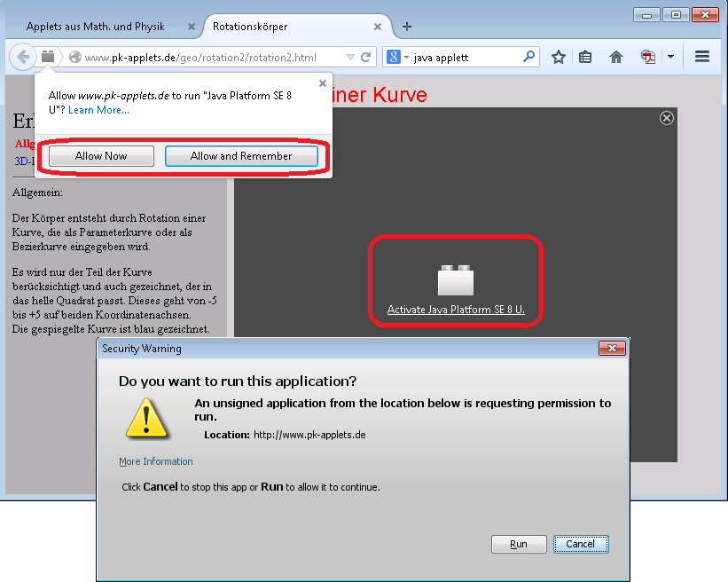Open the Firefox hamburger menu

[702, 57]
